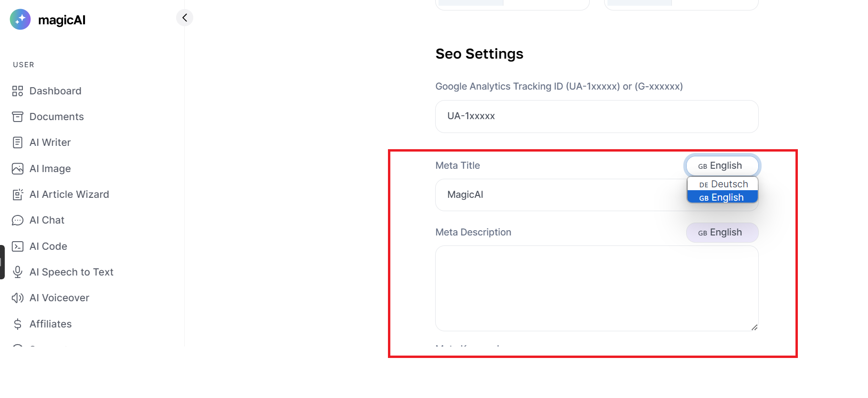
Task: Click the AI Writer page icon
Action: (x=18, y=143)
